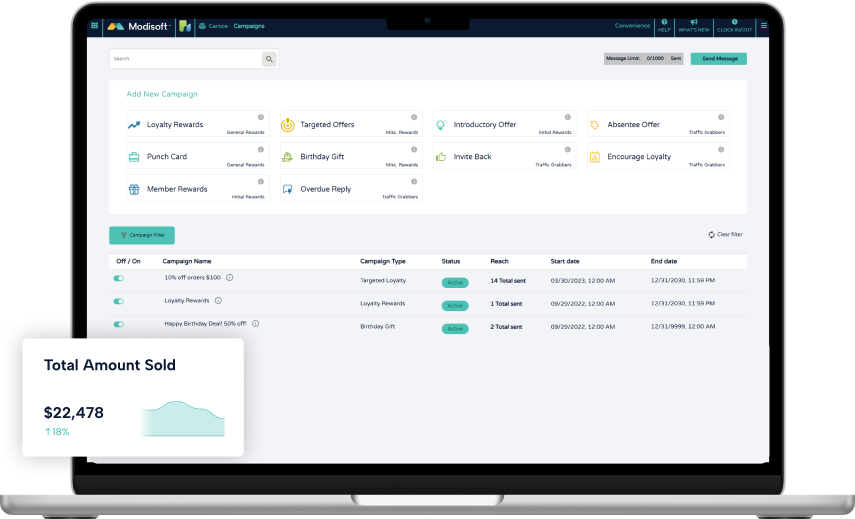Add a Birthday Gift campaign
Image resolution: width=855 pixels, height=519 pixels.
coord(351,156)
